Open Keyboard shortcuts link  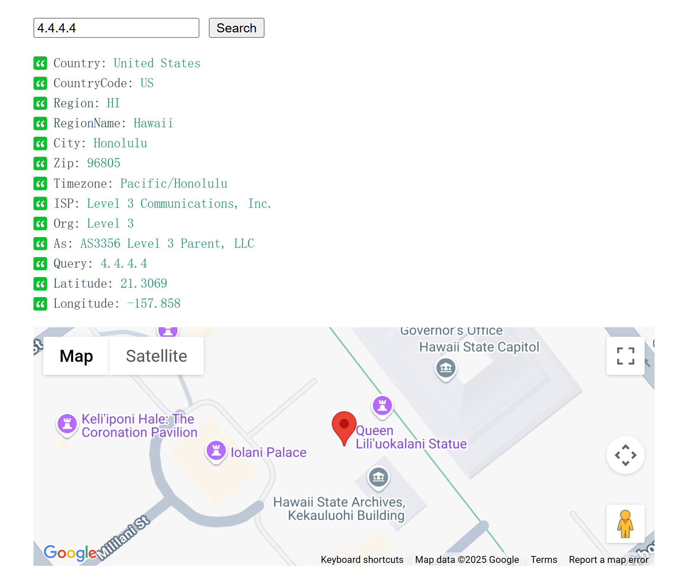pyautogui.click(x=362, y=560)
